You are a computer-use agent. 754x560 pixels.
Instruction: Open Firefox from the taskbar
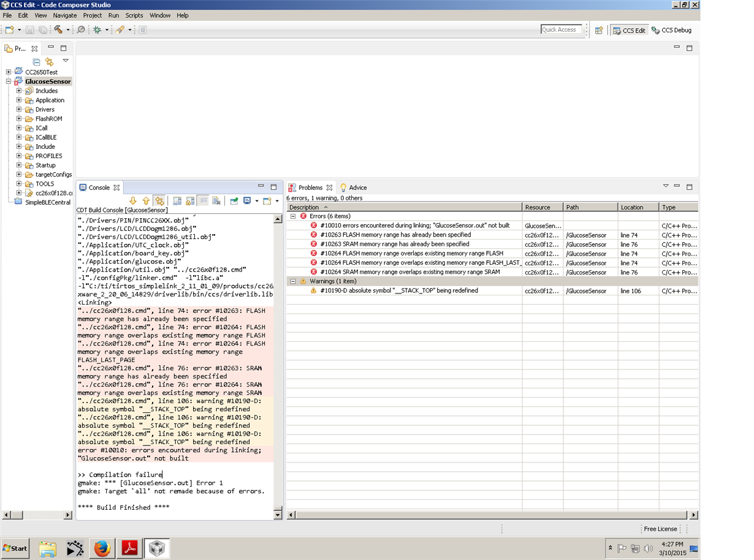[102, 548]
